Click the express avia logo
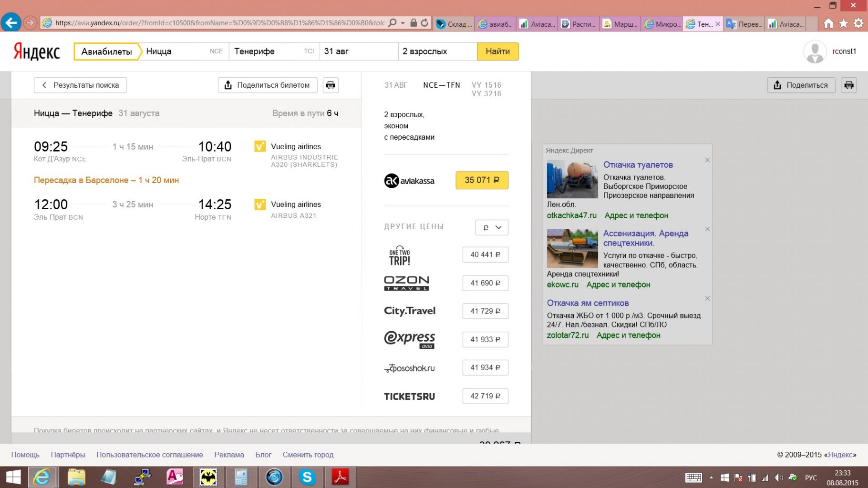The height and width of the screenshot is (488, 868). click(410, 340)
